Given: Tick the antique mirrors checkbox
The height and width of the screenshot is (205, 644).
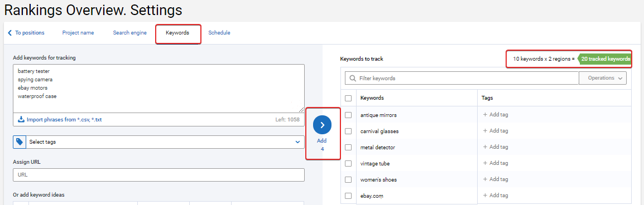Looking at the screenshot, I should [x=348, y=115].
